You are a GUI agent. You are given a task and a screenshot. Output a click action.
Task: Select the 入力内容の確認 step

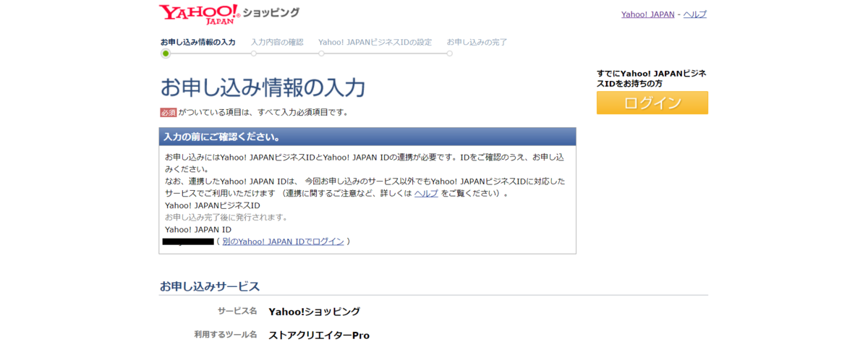[277, 42]
